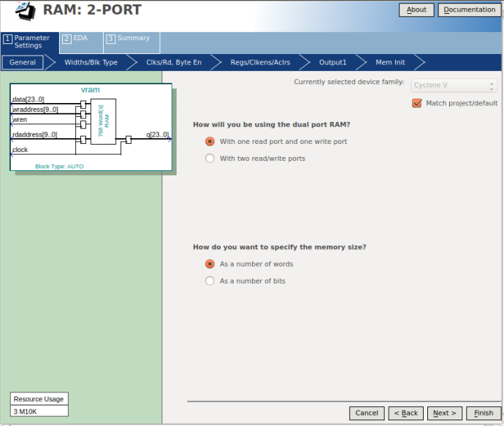Select As a number of bits
Viewport: 504px width, 426px height.
tap(210, 281)
